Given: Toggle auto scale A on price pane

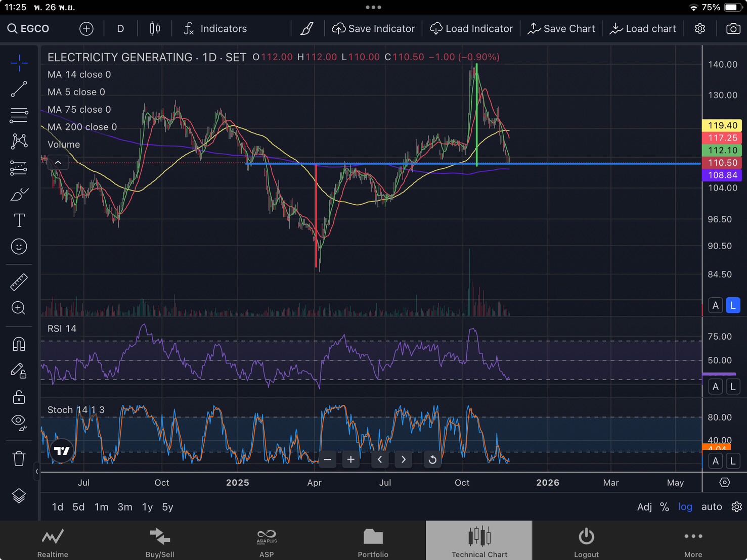Looking at the screenshot, I should [x=715, y=305].
